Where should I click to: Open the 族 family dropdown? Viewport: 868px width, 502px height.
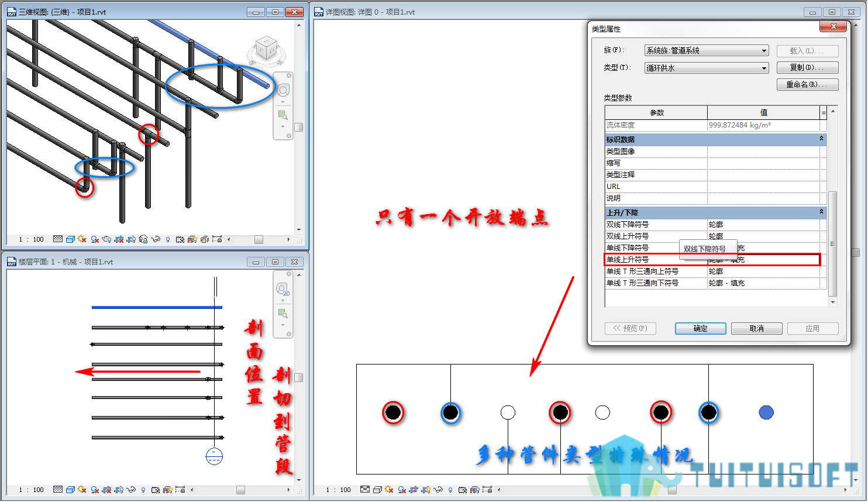pyautogui.click(x=707, y=51)
